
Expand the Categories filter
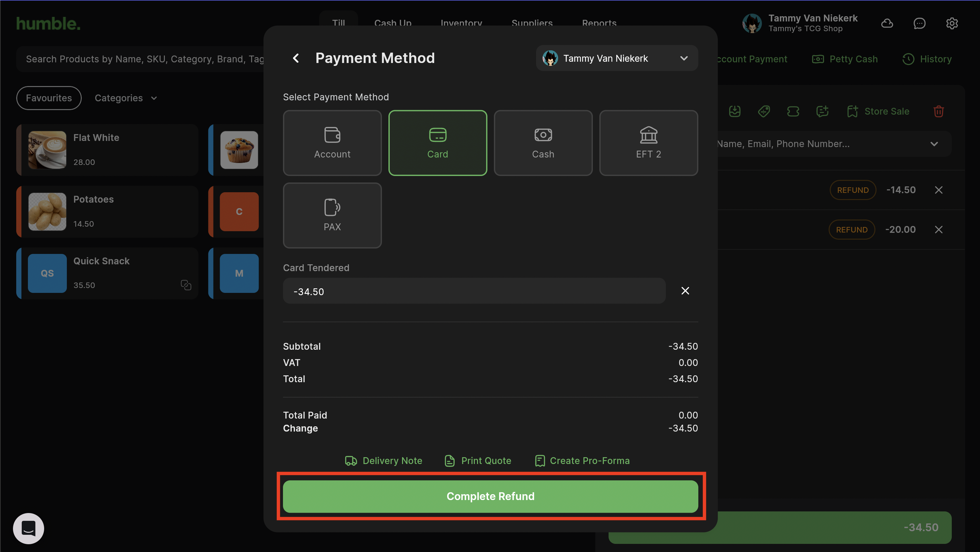(126, 98)
